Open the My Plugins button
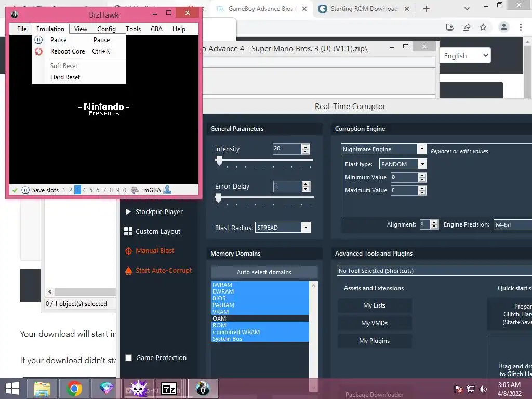532x399 pixels. click(375, 341)
